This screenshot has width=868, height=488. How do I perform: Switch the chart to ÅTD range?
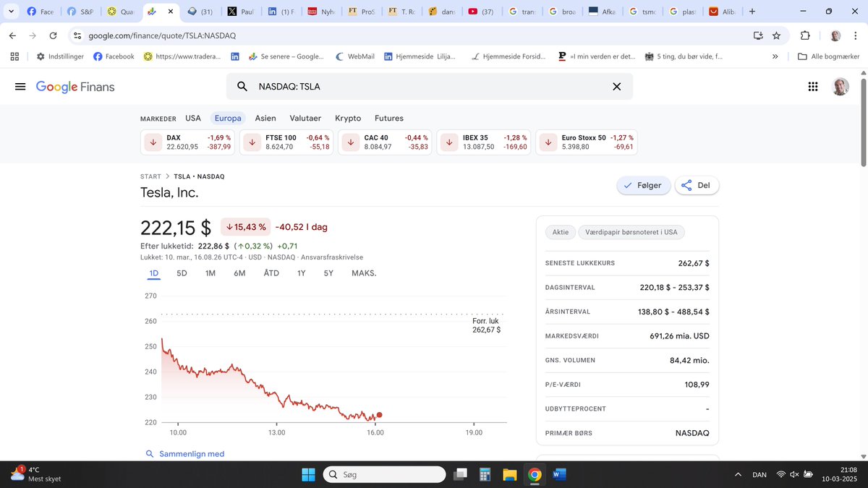(271, 273)
